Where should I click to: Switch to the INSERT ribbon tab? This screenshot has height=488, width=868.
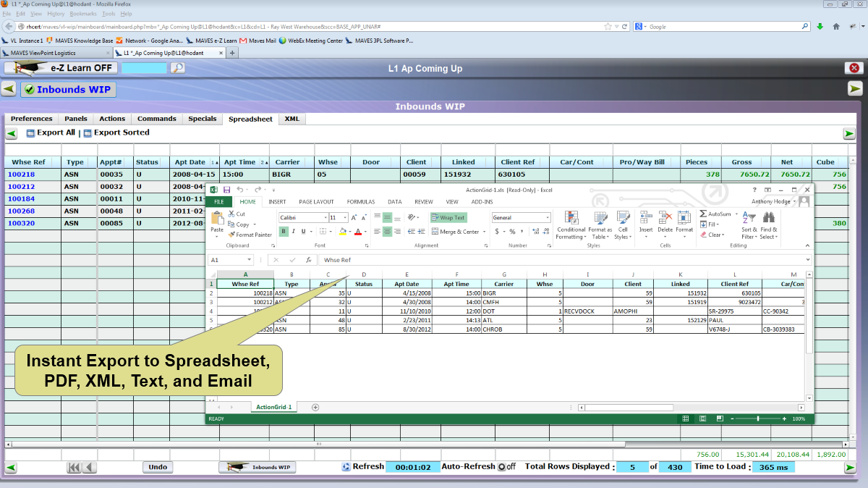click(x=277, y=202)
